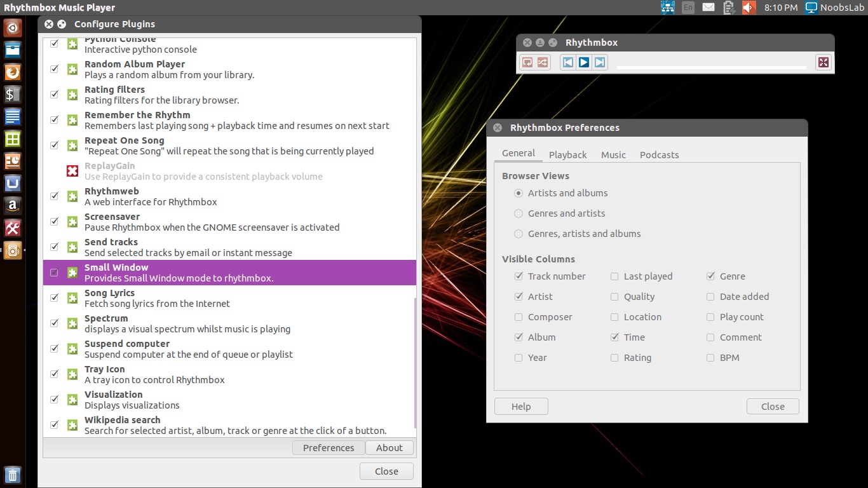Disable the Screensaver plugin
The width and height of the screenshot is (868, 488).
click(x=54, y=221)
